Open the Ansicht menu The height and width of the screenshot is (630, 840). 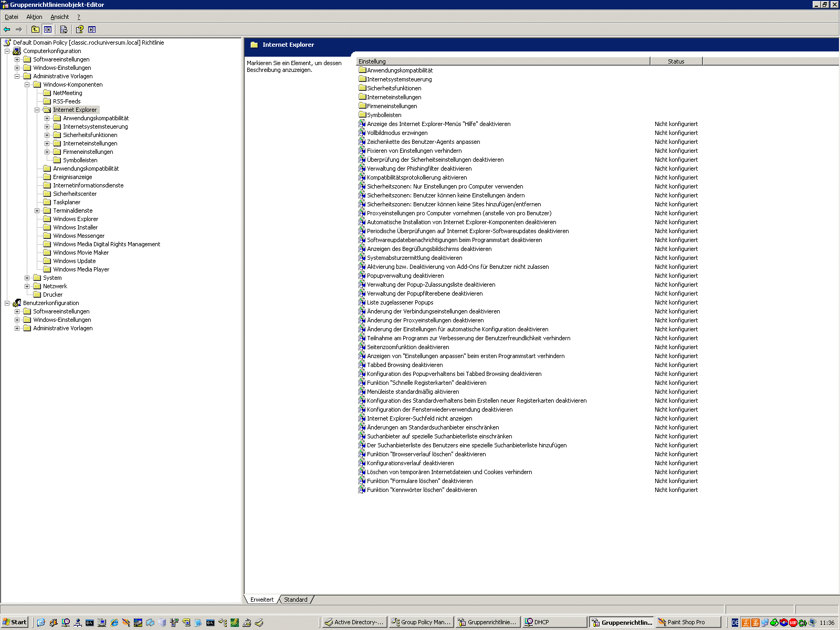point(59,17)
